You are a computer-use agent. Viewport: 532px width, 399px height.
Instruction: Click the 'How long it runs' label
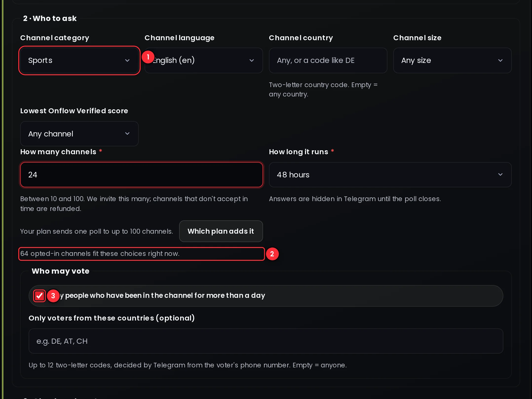click(x=299, y=152)
